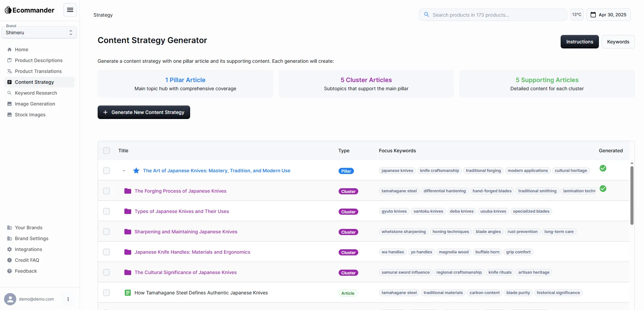Open the Keyword Research menu item

pyautogui.click(x=36, y=93)
